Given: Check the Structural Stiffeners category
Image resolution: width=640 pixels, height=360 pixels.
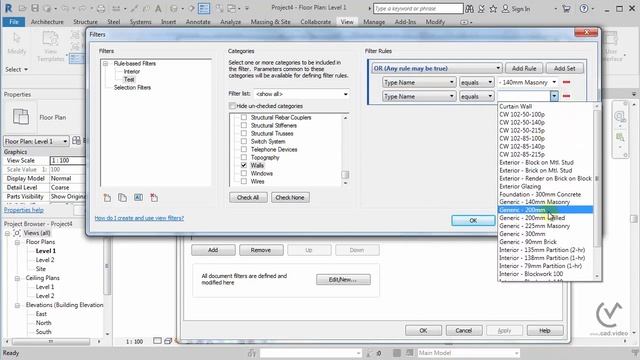Looking at the screenshot, I should (x=244, y=126).
